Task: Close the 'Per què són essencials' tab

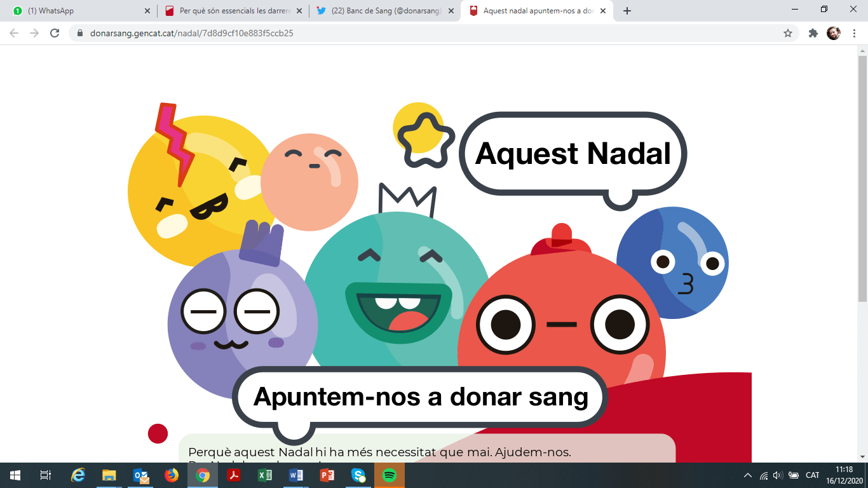Action: (299, 11)
